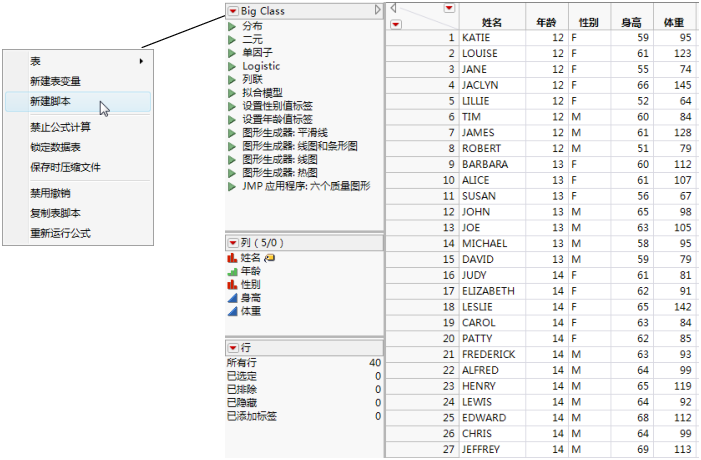701x460 pixels.
Task: Click the nominal icon beside 性别 column
Action: [232, 285]
